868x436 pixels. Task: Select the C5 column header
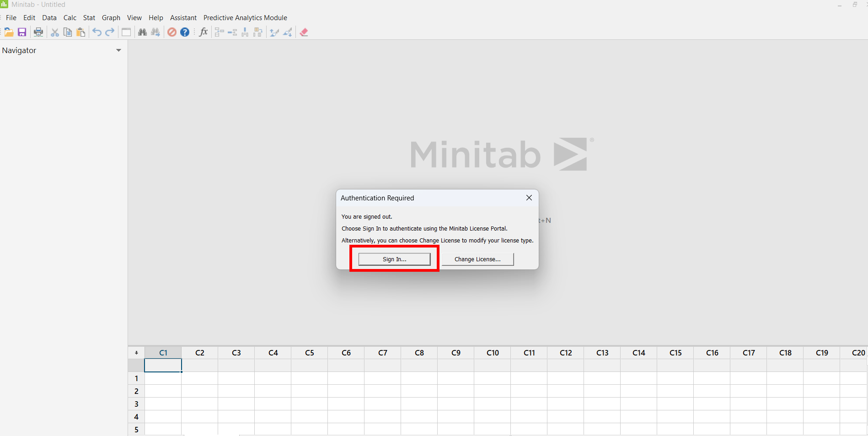310,353
